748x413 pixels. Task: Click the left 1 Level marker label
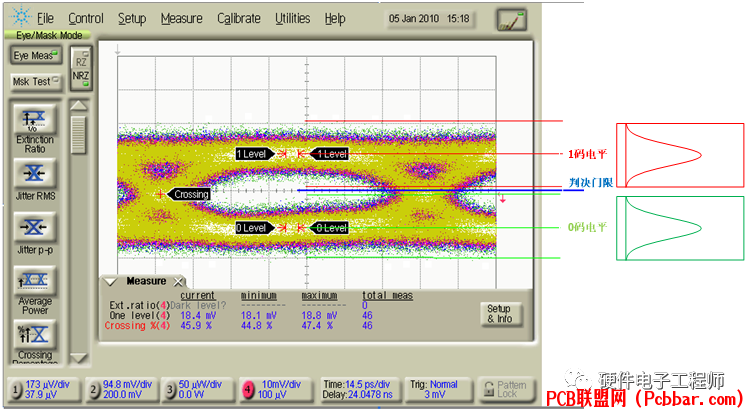254,154
